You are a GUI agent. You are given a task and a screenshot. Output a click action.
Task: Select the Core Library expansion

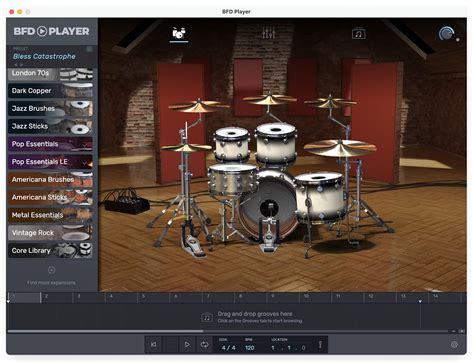(x=50, y=251)
